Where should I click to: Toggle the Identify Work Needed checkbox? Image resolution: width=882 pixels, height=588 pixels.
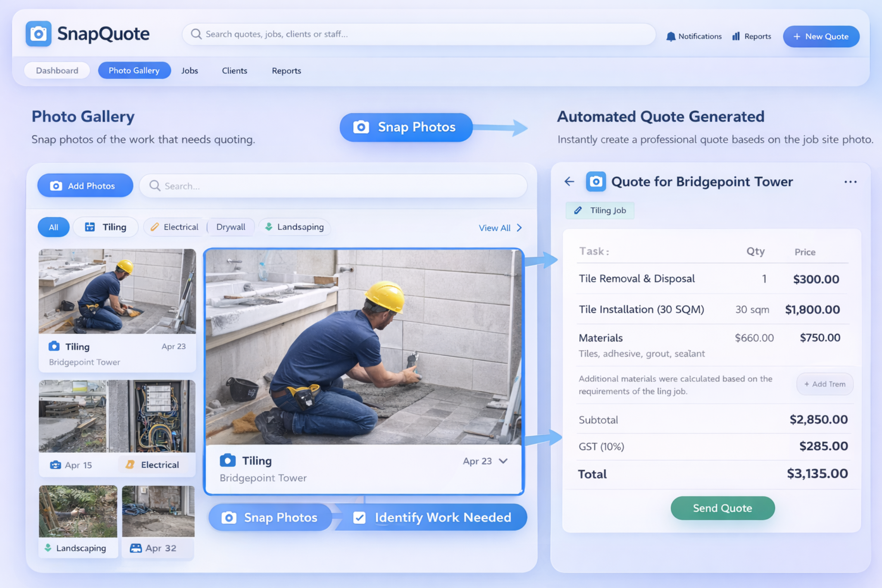coord(359,517)
